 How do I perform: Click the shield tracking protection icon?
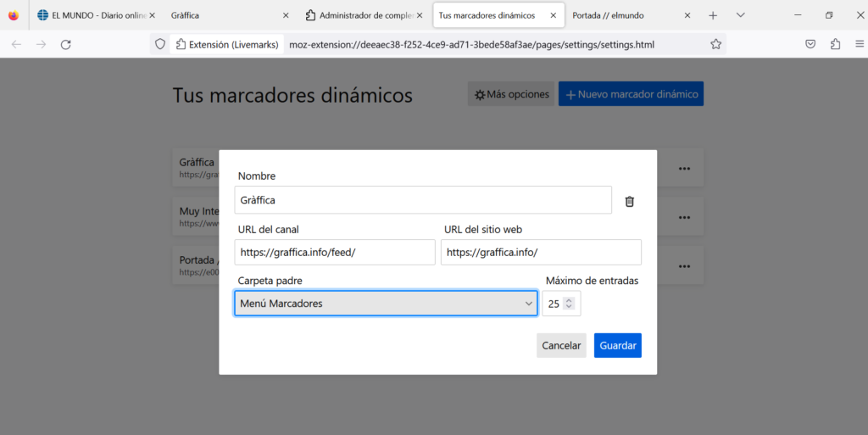[160, 44]
